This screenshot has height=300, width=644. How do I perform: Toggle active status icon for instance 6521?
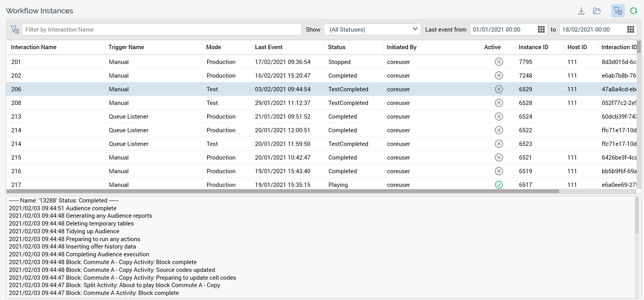pos(499,158)
